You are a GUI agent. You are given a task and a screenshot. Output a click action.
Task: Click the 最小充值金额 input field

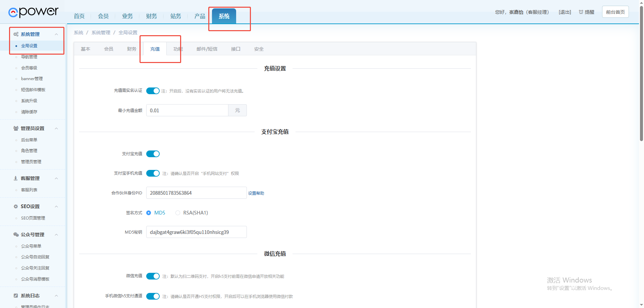[x=187, y=110]
